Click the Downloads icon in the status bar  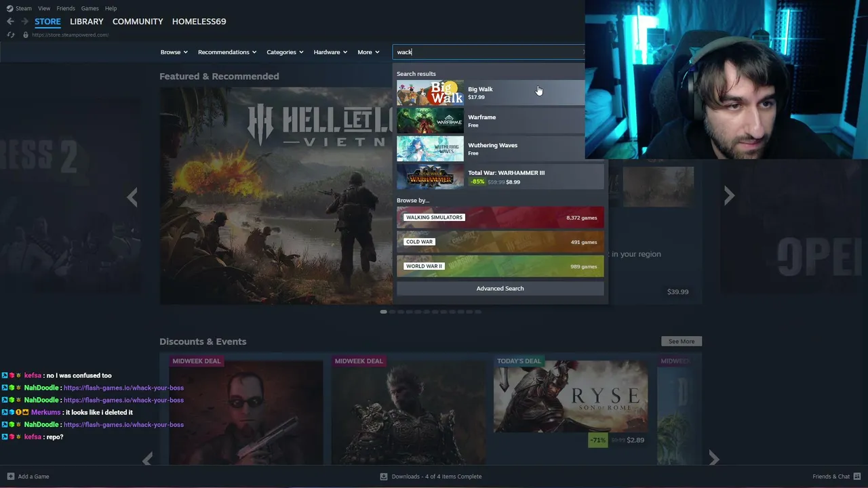pyautogui.click(x=384, y=476)
